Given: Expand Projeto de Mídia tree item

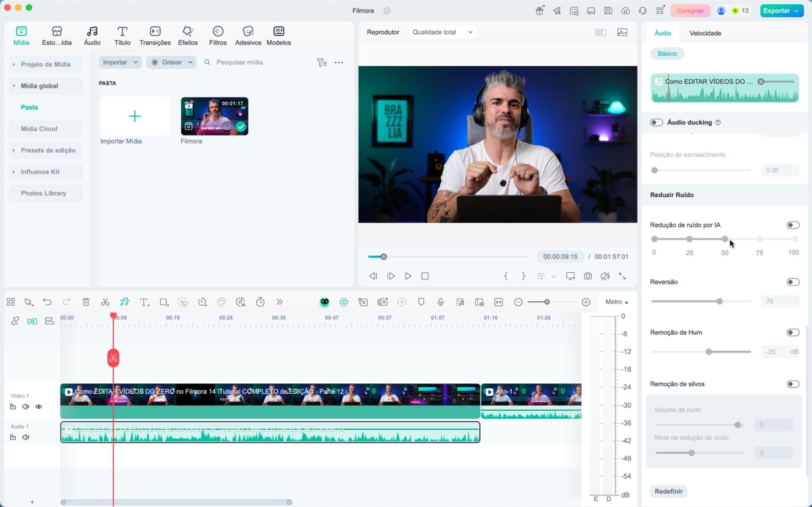Looking at the screenshot, I should point(14,64).
